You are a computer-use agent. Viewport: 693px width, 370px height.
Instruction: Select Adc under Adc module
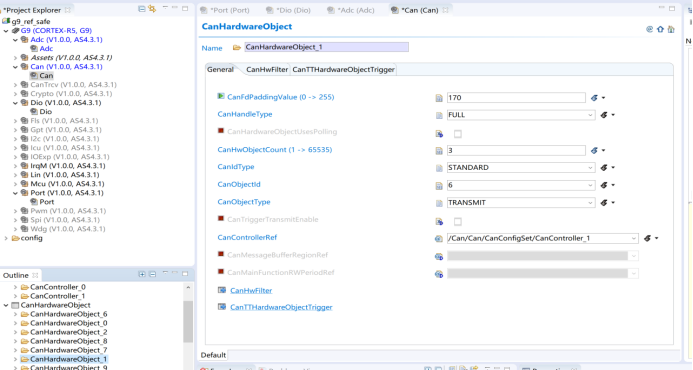tap(46, 49)
